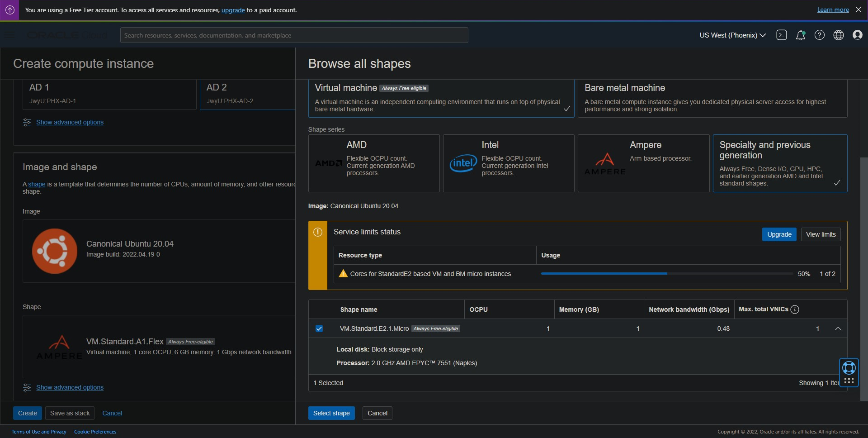
Task: Click the View limits button
Action: coord(821,234)
